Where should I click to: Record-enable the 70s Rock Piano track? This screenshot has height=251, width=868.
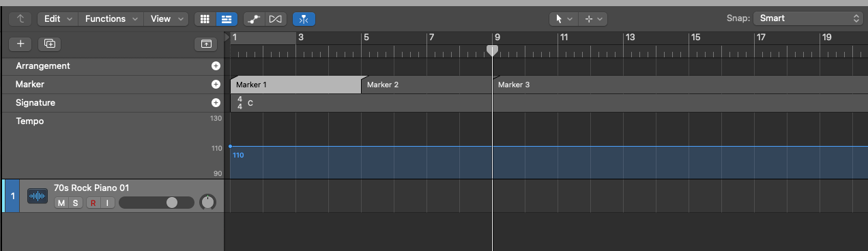(93, 203)
